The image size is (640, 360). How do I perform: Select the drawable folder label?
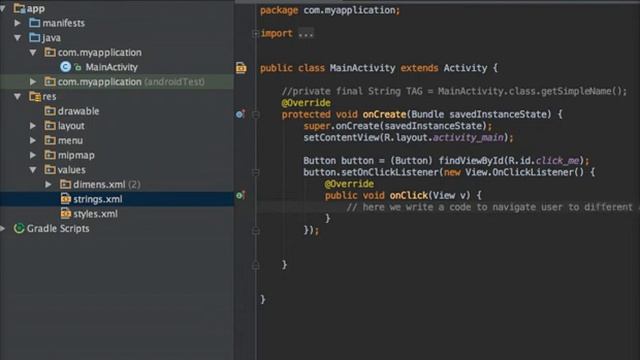pyautogui.click(x=78, y=111)
